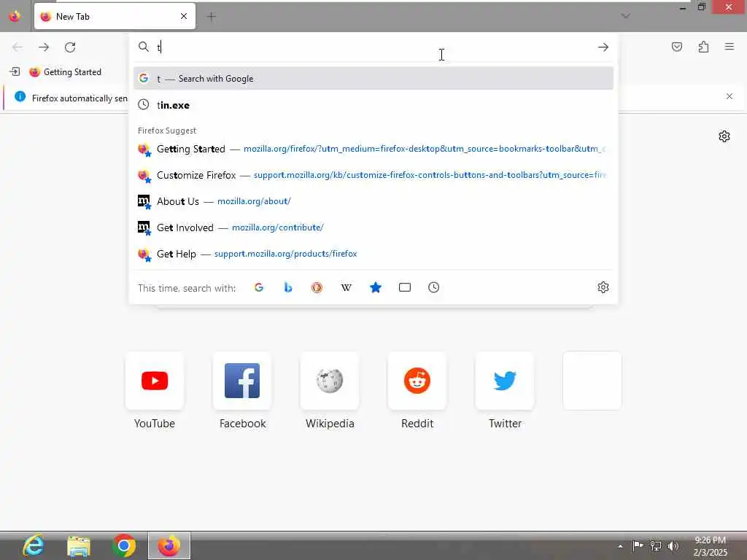Open the Action Center flag icon
The width and height of the screenshot is (747, 560).
(638, 545)
